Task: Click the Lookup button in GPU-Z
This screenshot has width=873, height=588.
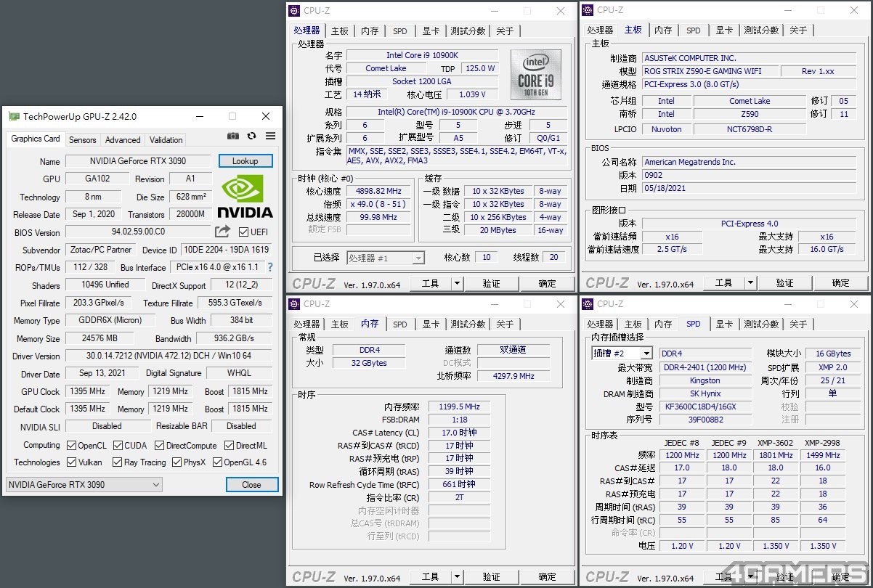Action: tap(245, 161)
